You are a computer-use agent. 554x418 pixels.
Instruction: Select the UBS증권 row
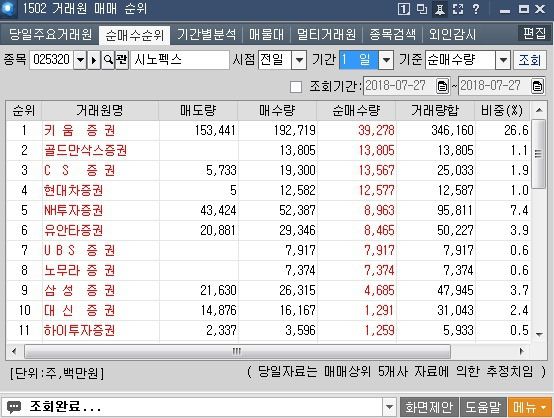(268, 250)
